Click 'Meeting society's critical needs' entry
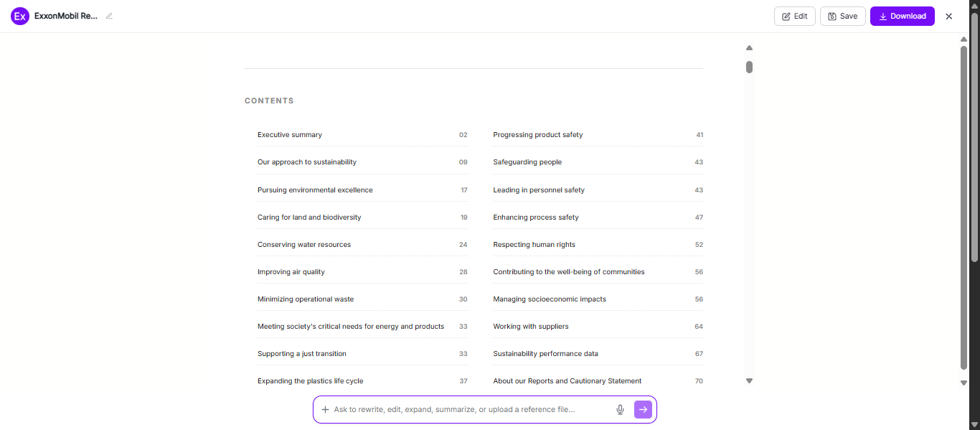980x430 pixels. [351, 327]
